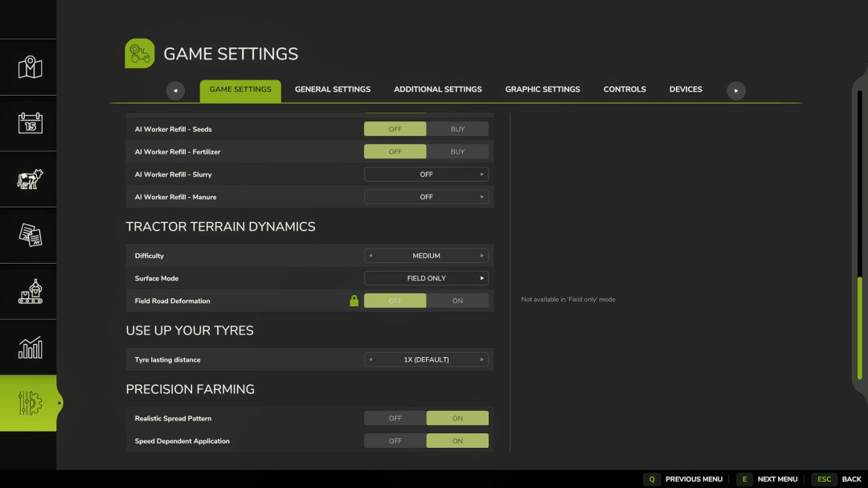Open the animals cow page
868x488 pixels.
[x=30, y=179]
